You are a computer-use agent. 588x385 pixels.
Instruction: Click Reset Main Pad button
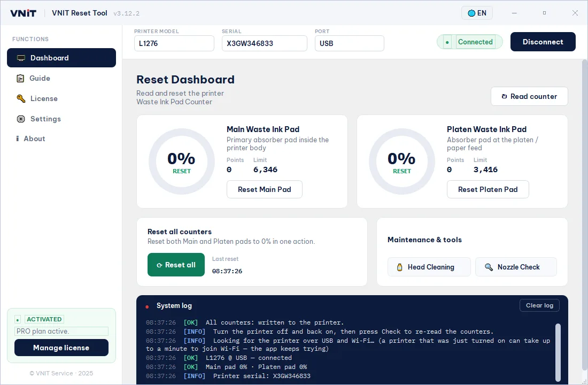click(265, 189)
